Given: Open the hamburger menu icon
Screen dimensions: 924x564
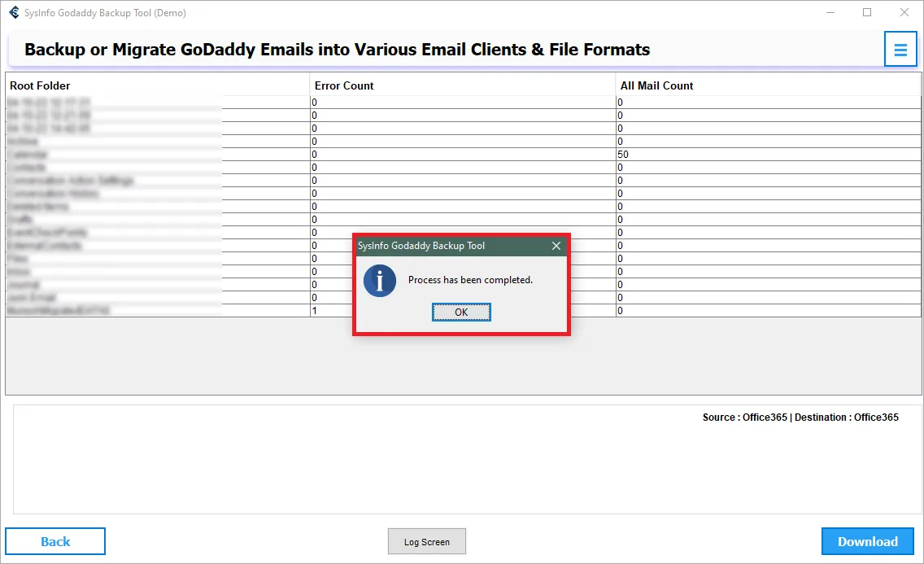Looking at the screenshot, I should (x=900, y=50).
